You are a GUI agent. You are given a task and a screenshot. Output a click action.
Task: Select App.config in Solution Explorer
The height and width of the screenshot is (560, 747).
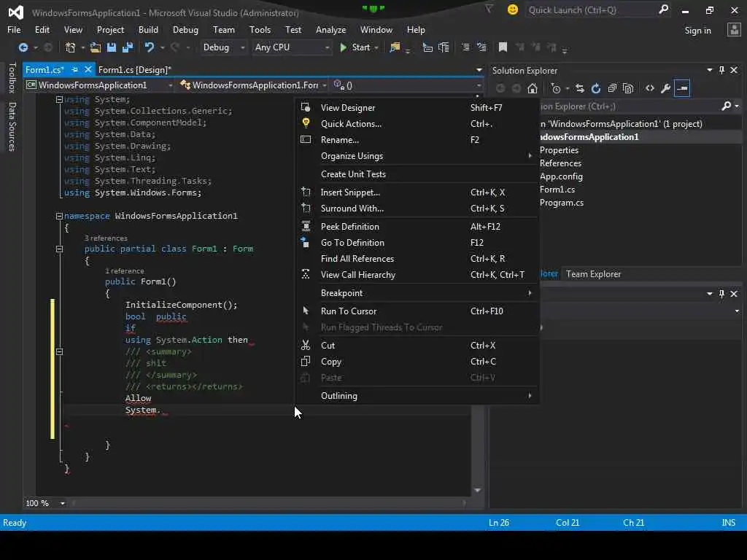click(x=561, y=176)
